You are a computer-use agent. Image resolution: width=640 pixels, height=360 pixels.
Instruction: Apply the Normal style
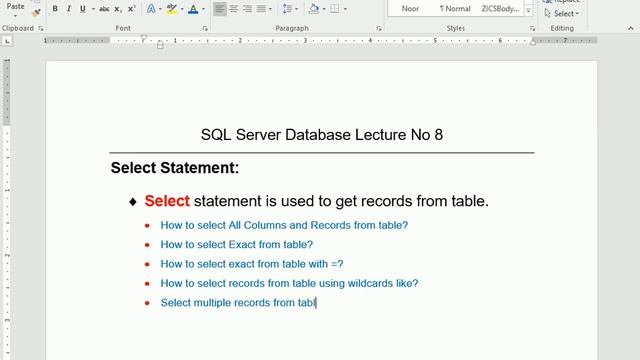(455, 9)
